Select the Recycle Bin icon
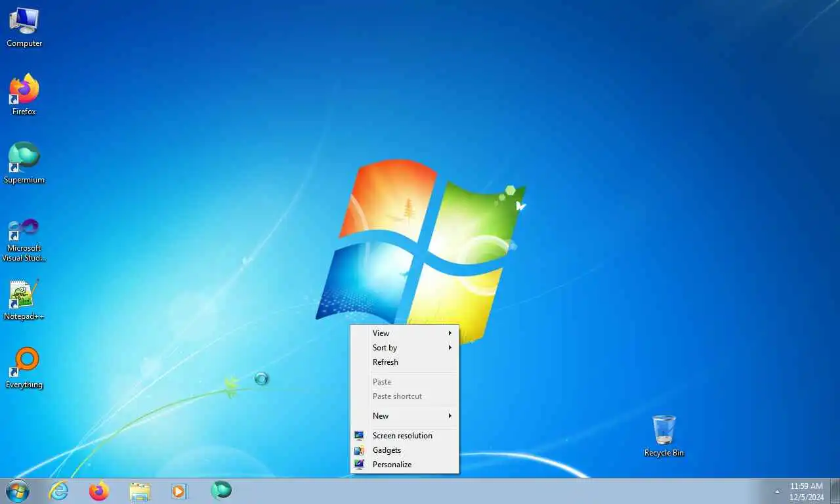The width and height of the screenshot is (840, 504). [664, 436]
